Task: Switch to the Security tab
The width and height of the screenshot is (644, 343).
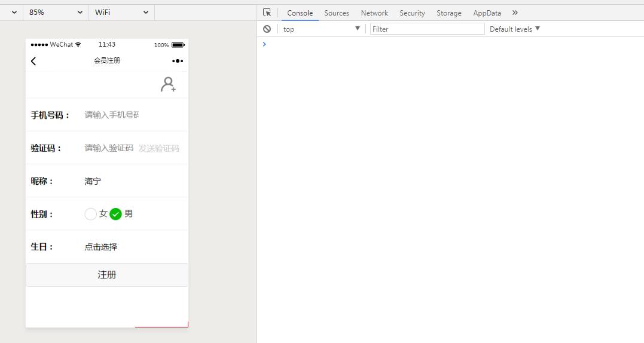Action: (x=412, y=13)
